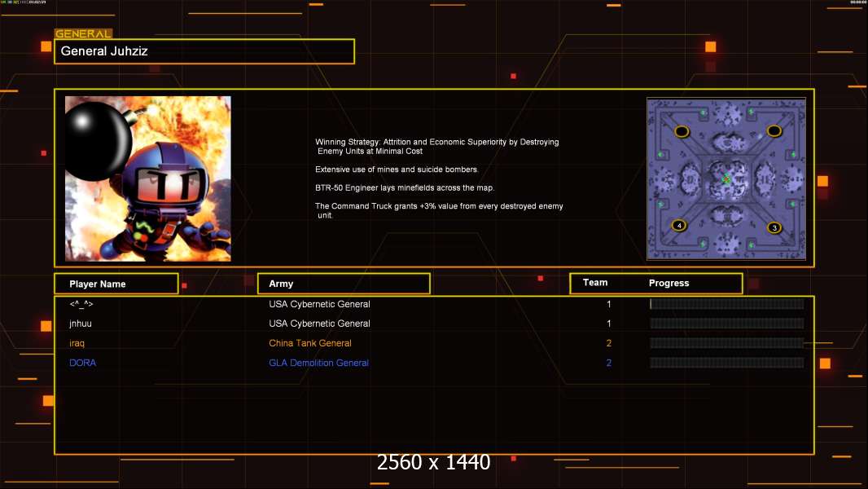Viewport: 868px width, 489px height.
Task: Click the GENERAL label tag
Action: tap(83, 33)
